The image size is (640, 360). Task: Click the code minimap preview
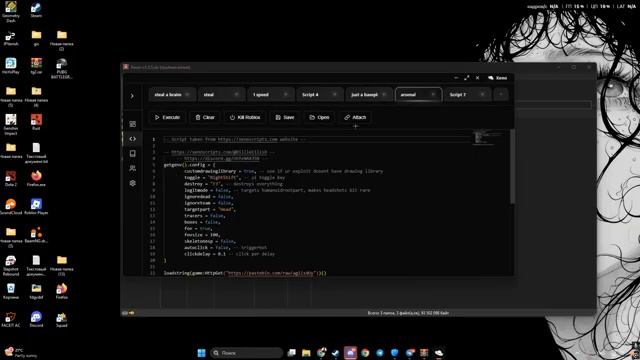488,138
